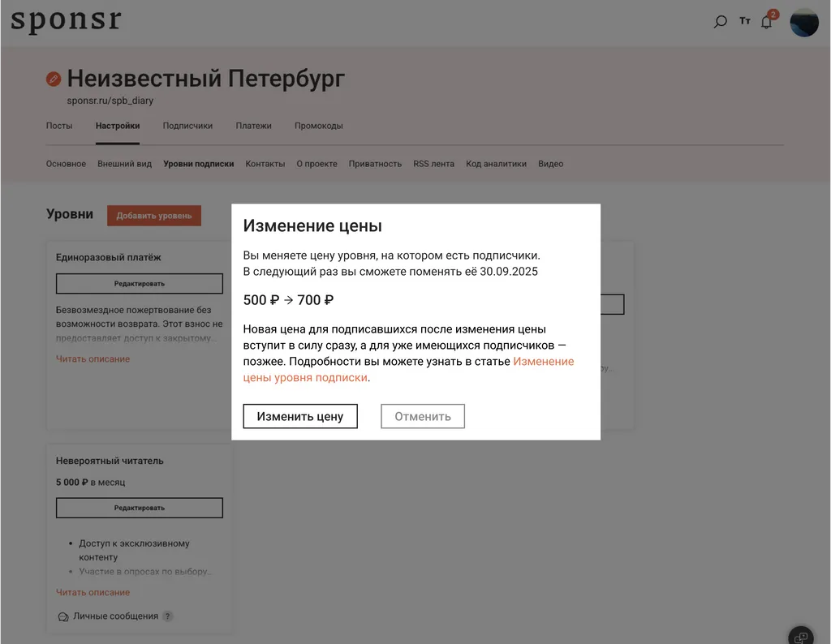Open search with the magnifier icon
The height and width of the screenshot is (644, 831).
[720, 22]
